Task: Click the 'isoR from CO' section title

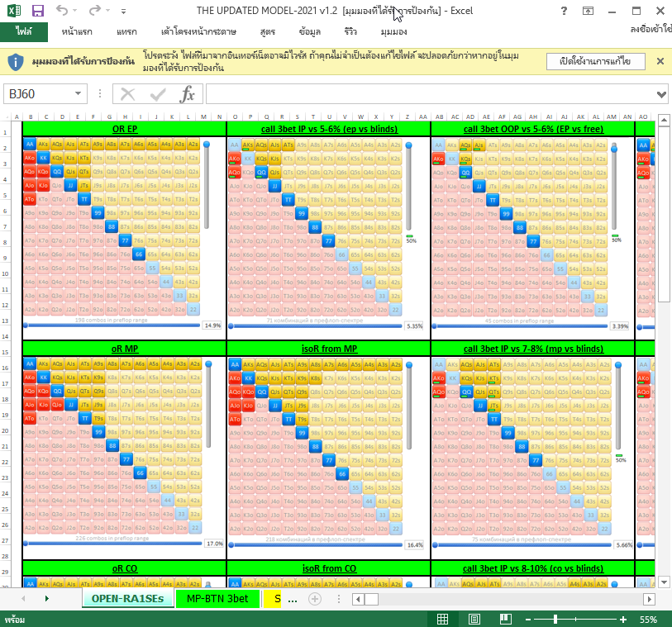Action: [329, 568]
